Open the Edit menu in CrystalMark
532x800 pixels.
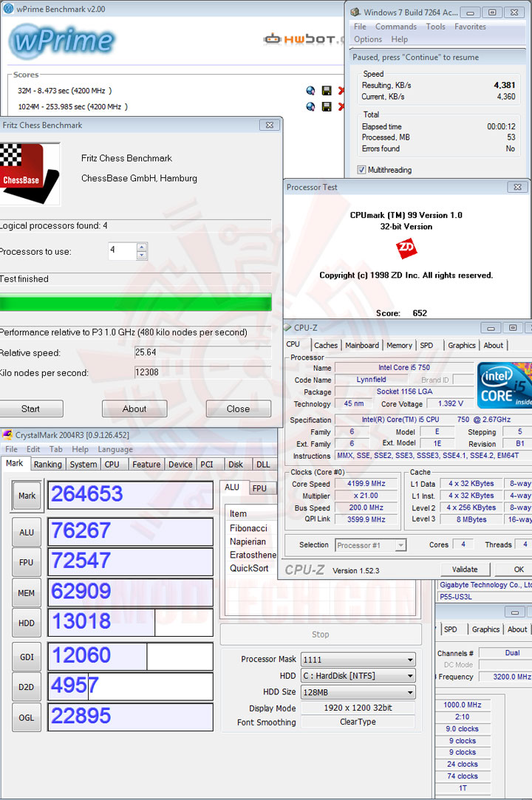point(33,449)
